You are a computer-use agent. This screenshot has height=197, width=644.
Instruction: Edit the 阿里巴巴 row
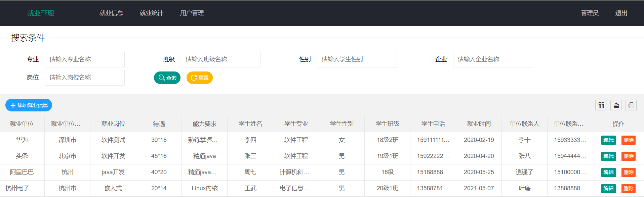[608, 172]
